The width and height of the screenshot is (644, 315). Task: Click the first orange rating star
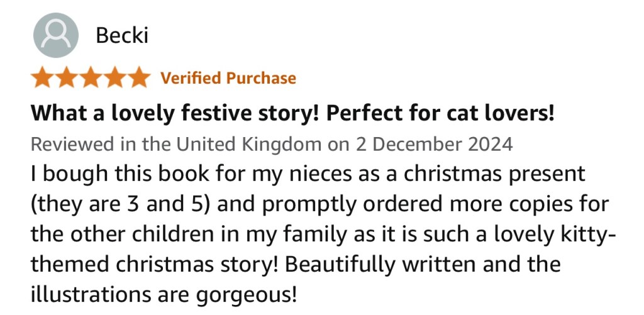pos(43,79)
